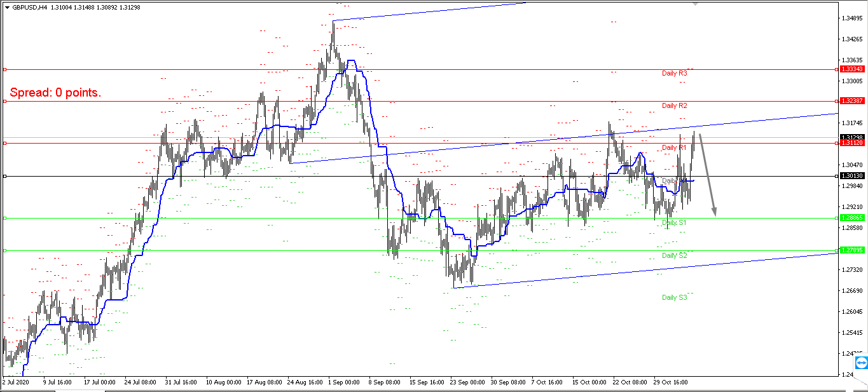Click the 7 Oct 16:00 time label
This screenshot has width=868, height=392.
548,383
